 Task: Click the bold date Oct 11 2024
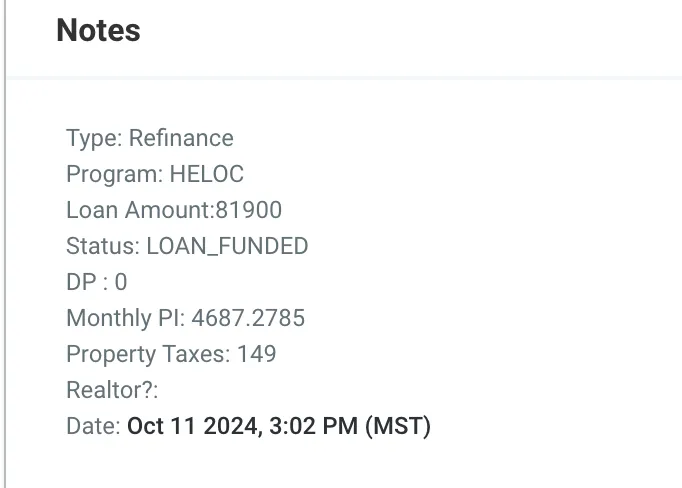194,426
